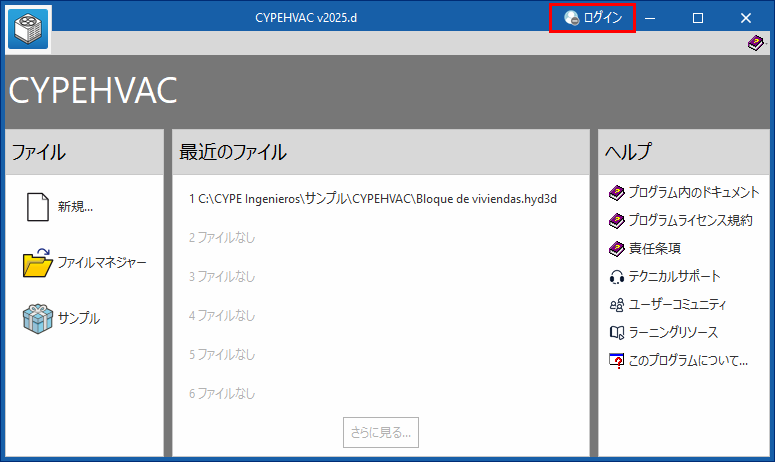Click book icon next to 責任条項
This screenshot has height=462, width=775.
pos(616,249)
